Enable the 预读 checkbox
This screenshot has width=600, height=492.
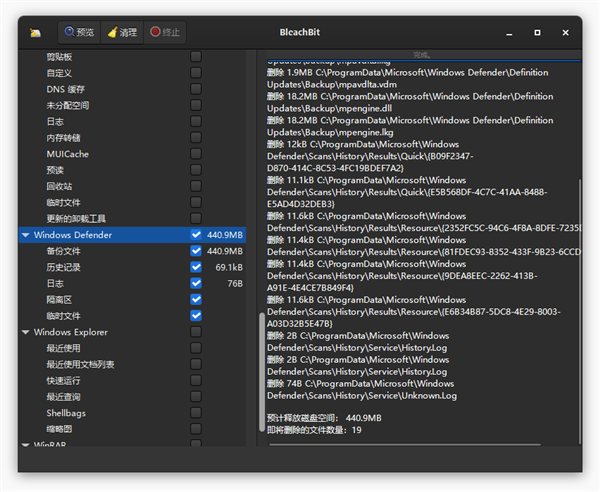[x=196, y=170]
